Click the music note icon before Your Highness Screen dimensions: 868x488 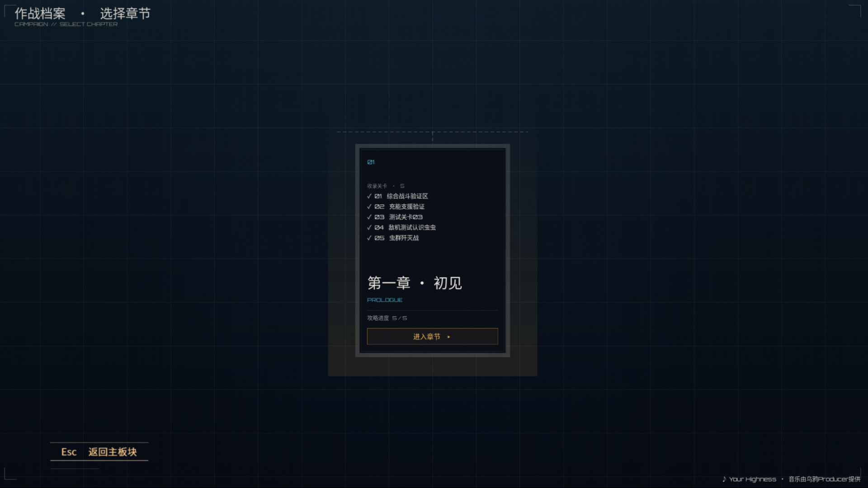pos(724,479)
